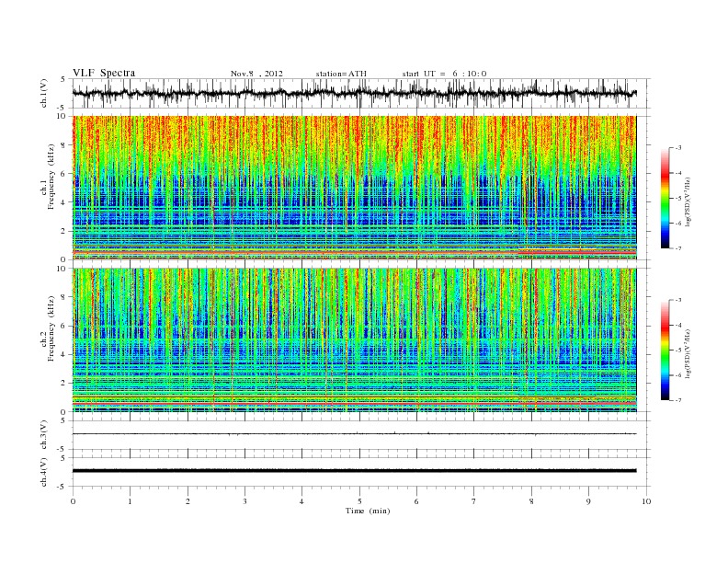The width and height of the screenshot is (728, 563).
Task: Click ch.1 color scale '-3' label
Action: [x=678, y=148]
